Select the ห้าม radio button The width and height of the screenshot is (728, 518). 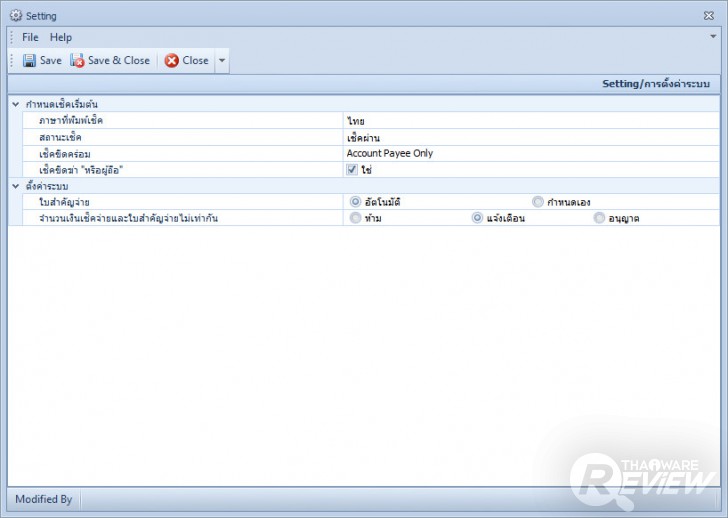tap(355, 218)
